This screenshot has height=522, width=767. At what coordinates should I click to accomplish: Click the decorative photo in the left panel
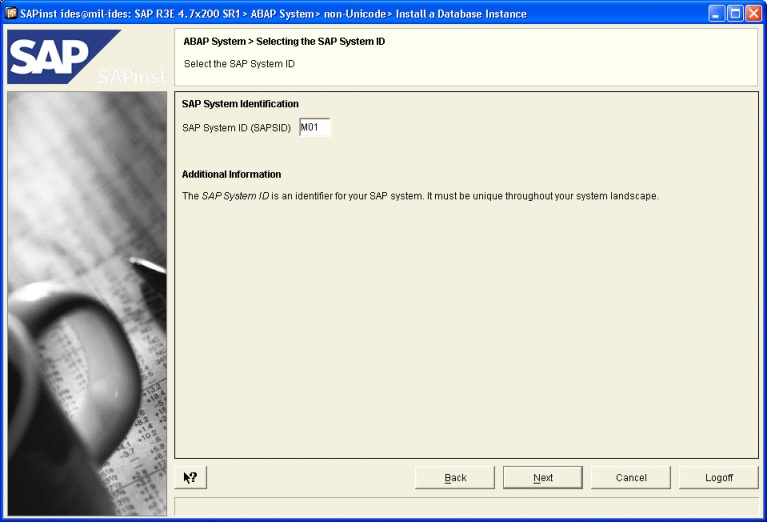point(86,300)
